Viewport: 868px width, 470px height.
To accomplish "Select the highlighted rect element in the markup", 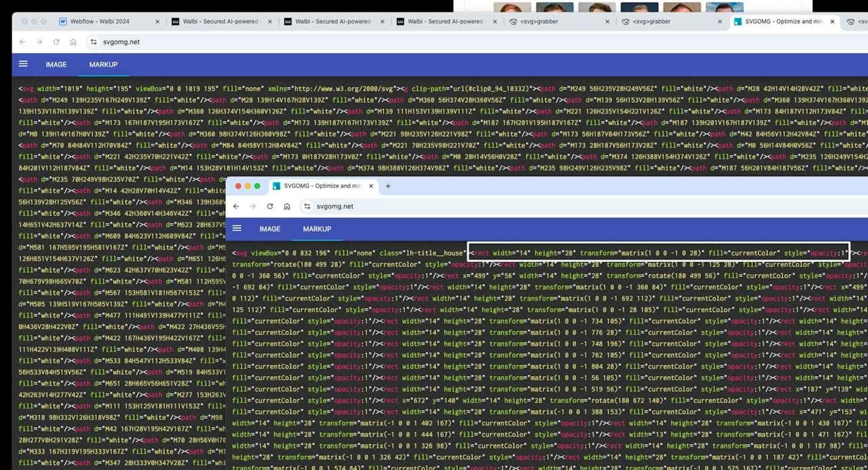I will [x=658, y=253].
